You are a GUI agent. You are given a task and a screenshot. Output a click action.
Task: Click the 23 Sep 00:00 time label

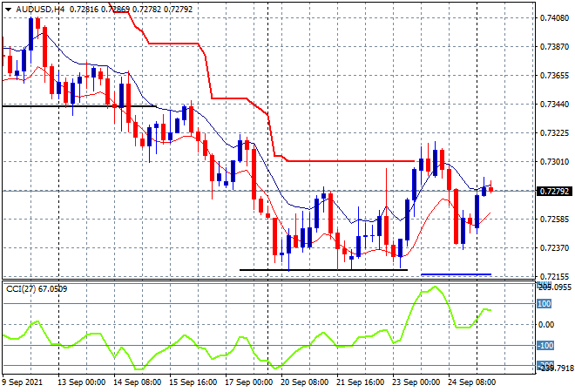pyautogui.click(x=416, y=382)
